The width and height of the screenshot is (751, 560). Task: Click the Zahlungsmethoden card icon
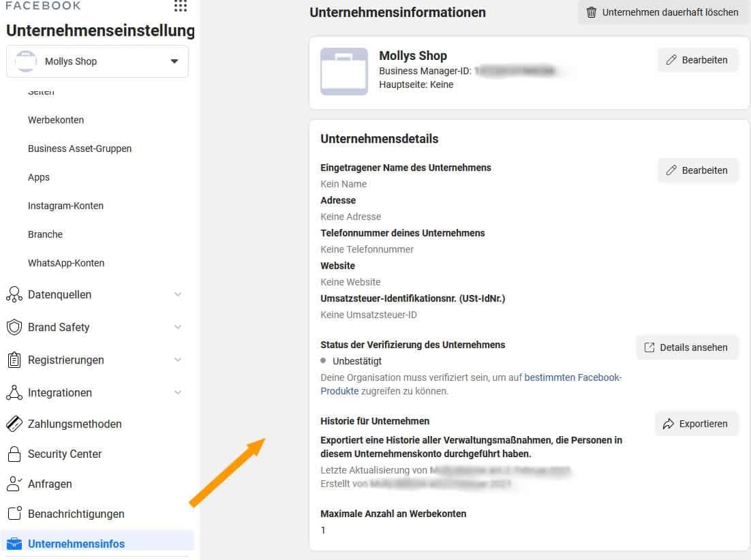coord(14,424)
